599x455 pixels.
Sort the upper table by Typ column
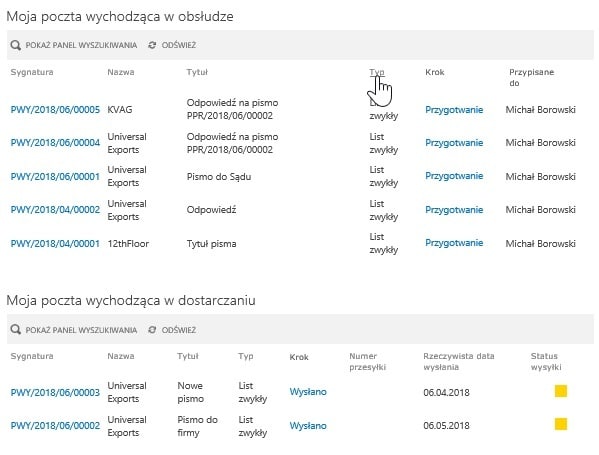coord(377,72)
